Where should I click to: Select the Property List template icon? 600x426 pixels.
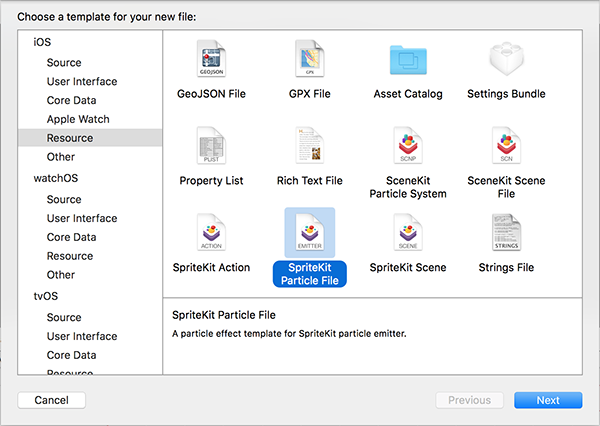(x=211, y=145)
